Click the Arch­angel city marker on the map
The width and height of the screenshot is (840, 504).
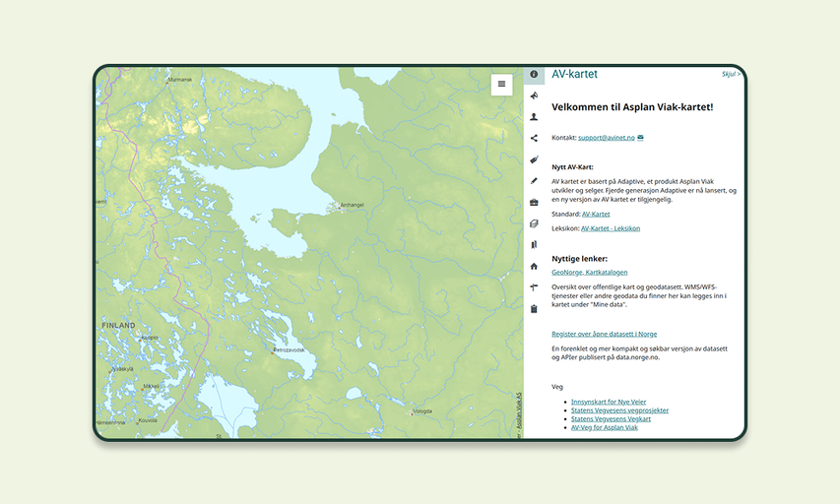coord(334,206)
